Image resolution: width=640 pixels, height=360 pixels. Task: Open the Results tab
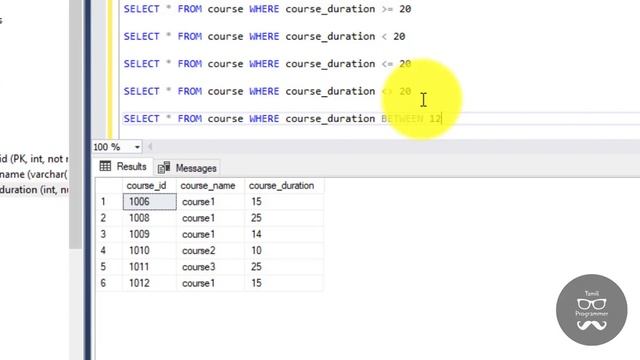(123, 167)
